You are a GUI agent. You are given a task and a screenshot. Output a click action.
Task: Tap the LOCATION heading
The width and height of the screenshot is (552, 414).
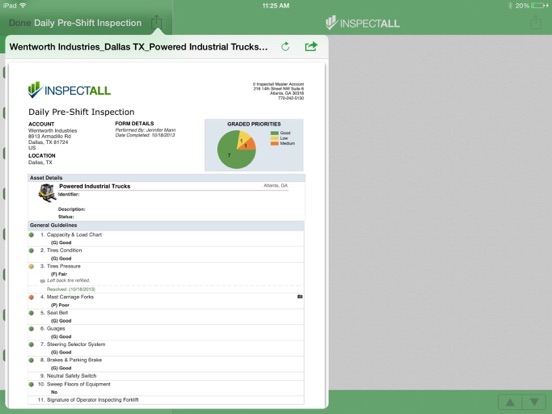(x=42, y=156)
